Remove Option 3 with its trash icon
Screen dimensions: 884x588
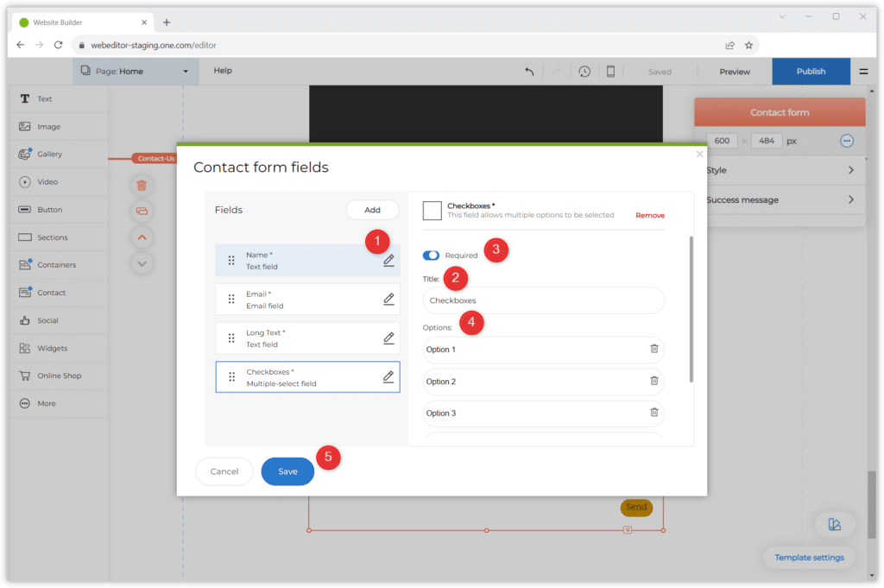(654, 413)
